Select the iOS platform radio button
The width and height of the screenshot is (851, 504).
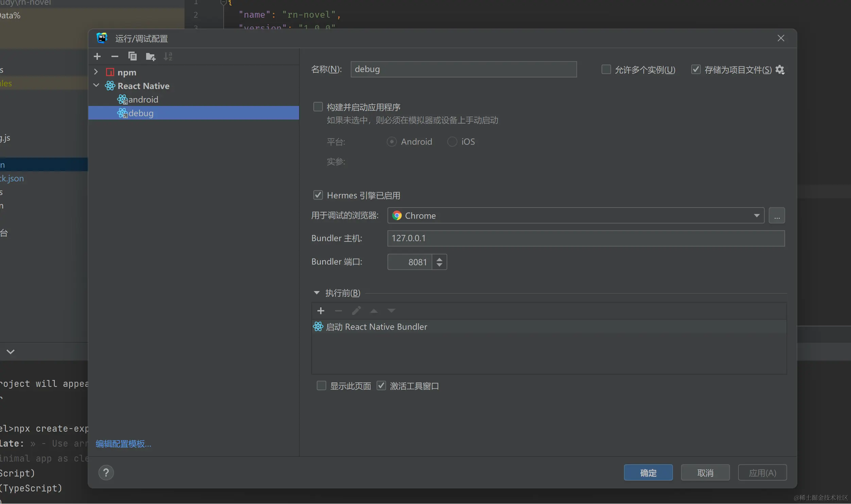coord(452,142)
